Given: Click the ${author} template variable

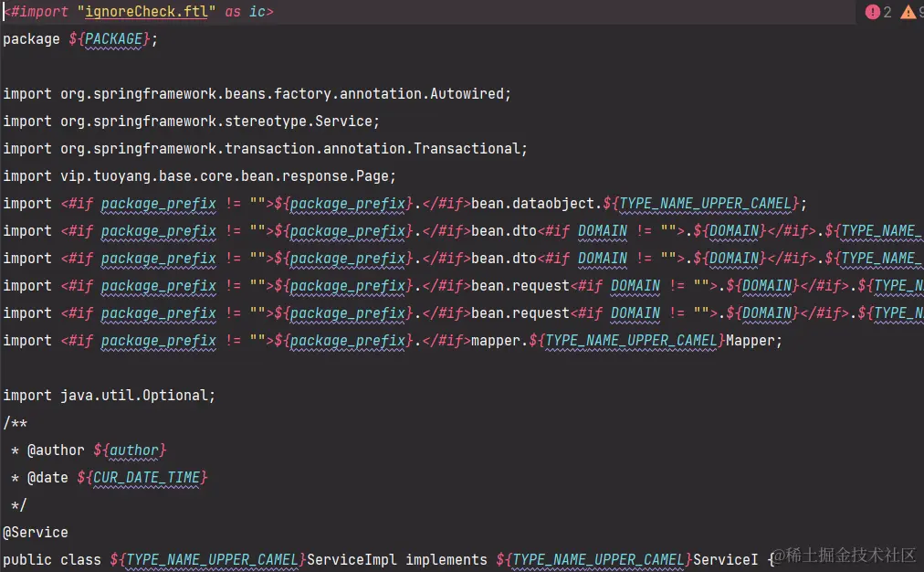Looking at the screenshot, I should [130, 450].
